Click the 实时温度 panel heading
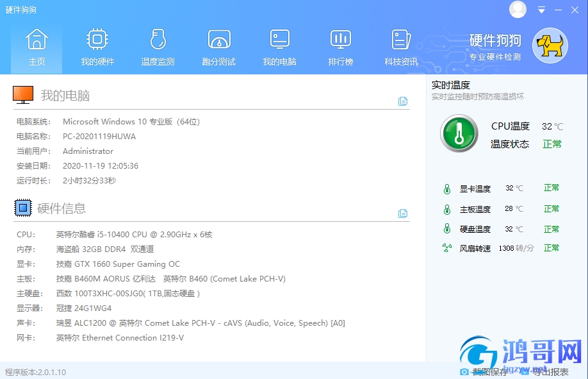The height and width of the screenshot is (379, 588). click(x=451, y=85)
